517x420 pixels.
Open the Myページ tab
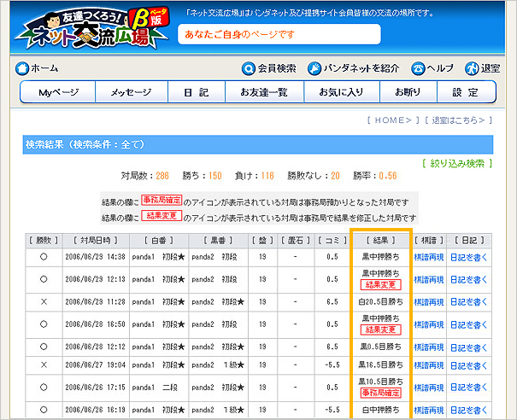tap(57, 92)
